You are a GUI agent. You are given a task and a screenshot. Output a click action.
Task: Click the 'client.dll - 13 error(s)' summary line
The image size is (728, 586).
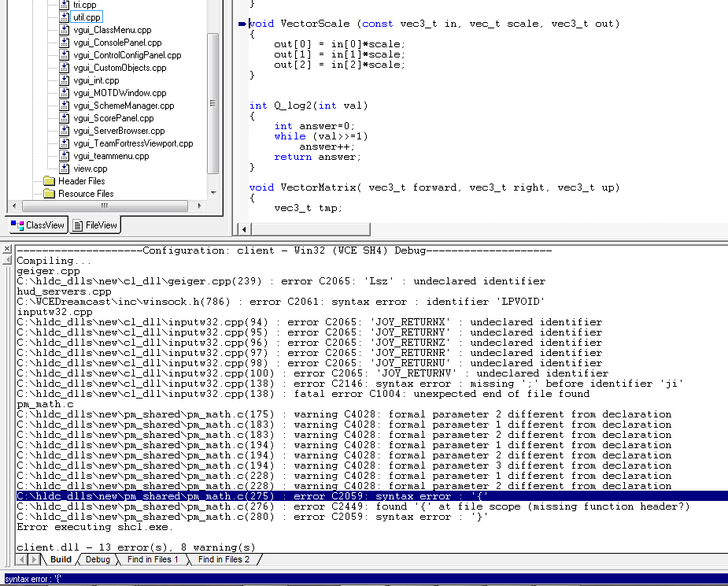tap(136, 547)
